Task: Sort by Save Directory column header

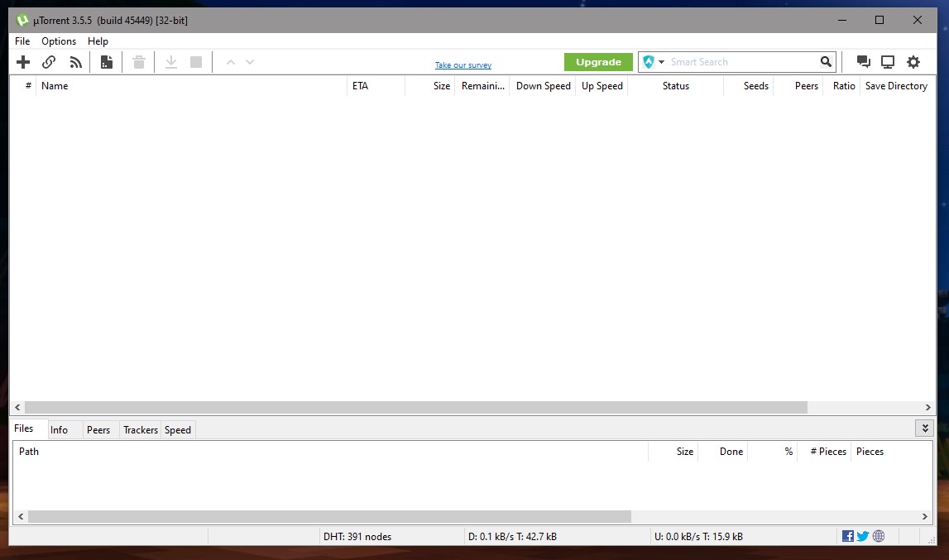Action: point(896,86)
